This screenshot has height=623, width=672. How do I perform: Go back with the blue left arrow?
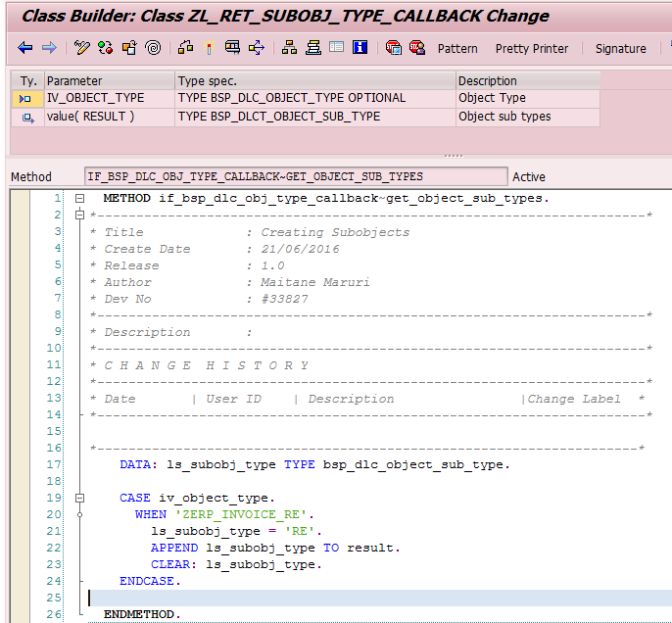click(25, 48)
